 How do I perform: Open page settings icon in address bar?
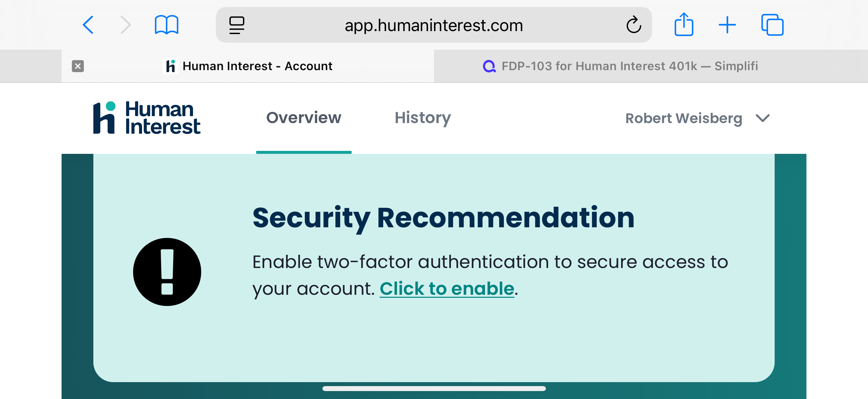pyautogui.click(x=237, y=25)
